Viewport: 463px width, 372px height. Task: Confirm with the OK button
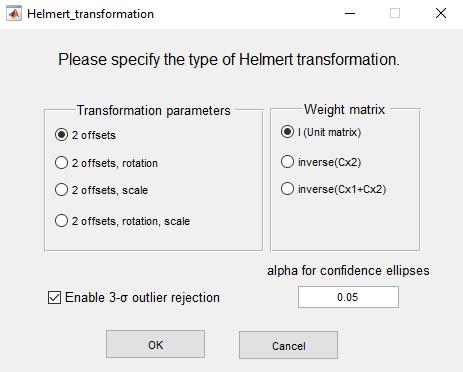(155, 344)
